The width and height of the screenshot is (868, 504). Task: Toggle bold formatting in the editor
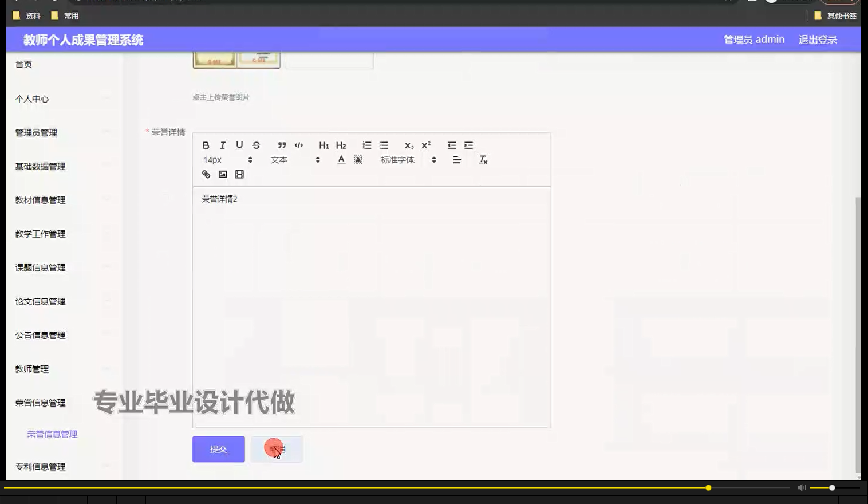click(206, 145)
